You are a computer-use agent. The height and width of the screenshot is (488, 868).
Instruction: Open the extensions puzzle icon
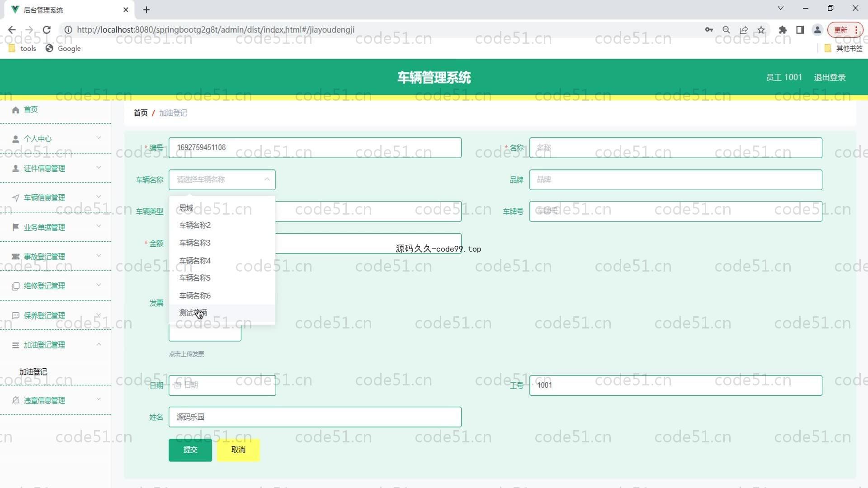[x=783, y=30]
